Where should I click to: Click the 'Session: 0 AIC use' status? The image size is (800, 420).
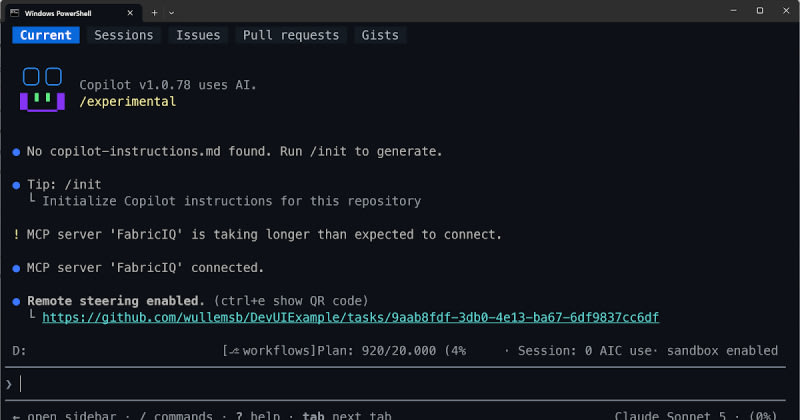coord(585,351)
